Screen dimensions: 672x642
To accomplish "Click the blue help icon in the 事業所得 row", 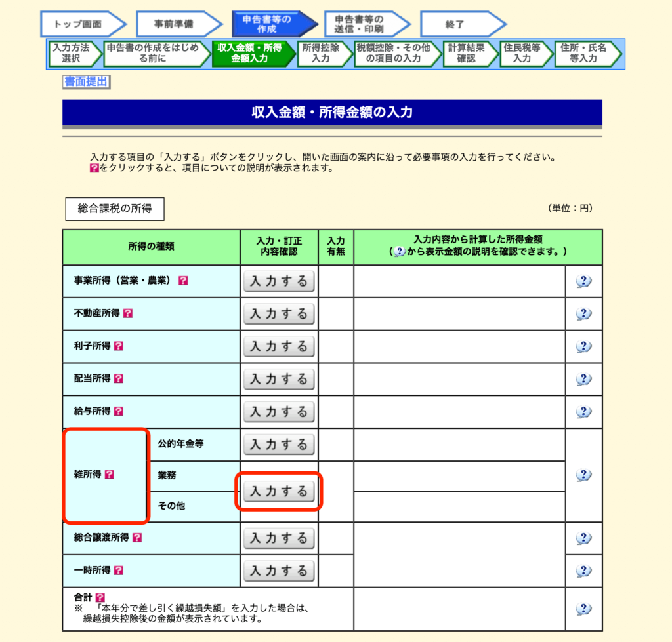I will click(583, 281).
